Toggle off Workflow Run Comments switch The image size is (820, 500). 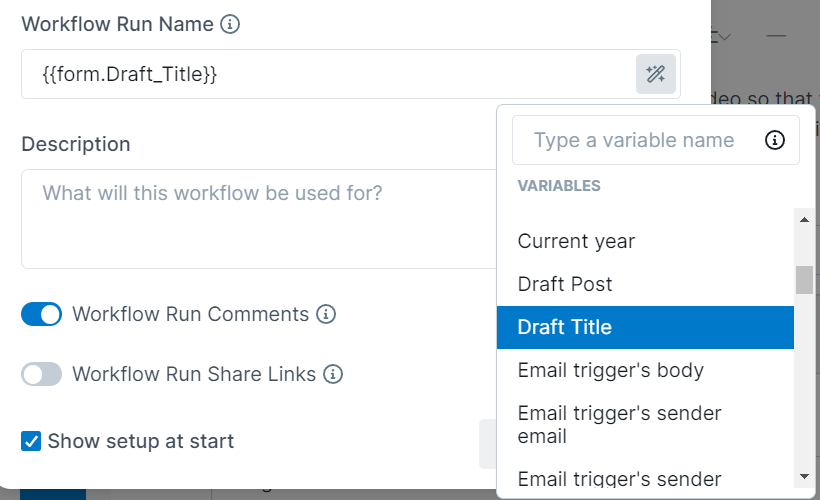pos(42,314)
